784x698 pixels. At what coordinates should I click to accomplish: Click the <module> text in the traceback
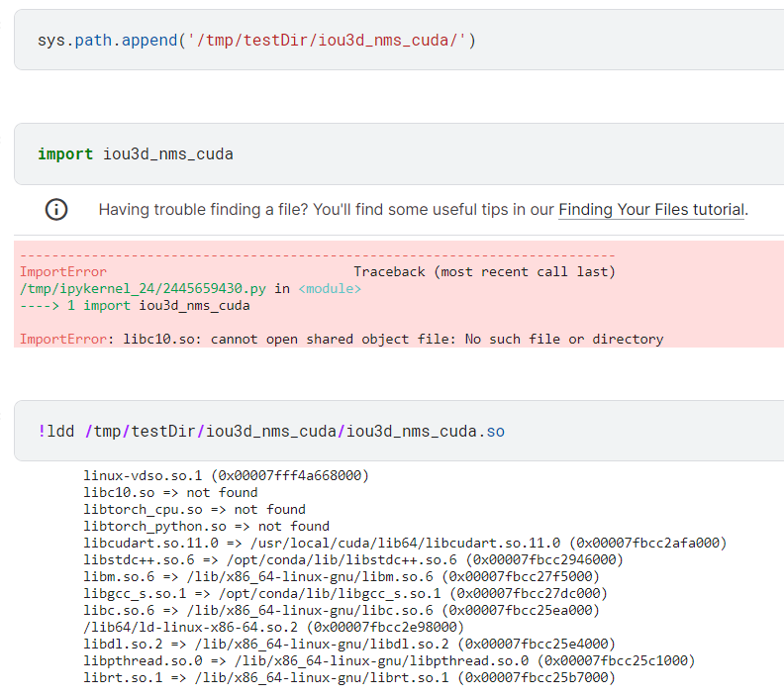(x=330, y=288)
